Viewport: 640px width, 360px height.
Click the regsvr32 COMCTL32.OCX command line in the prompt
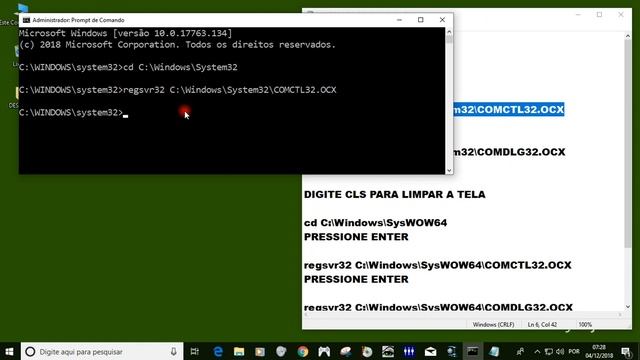point(178,90)
